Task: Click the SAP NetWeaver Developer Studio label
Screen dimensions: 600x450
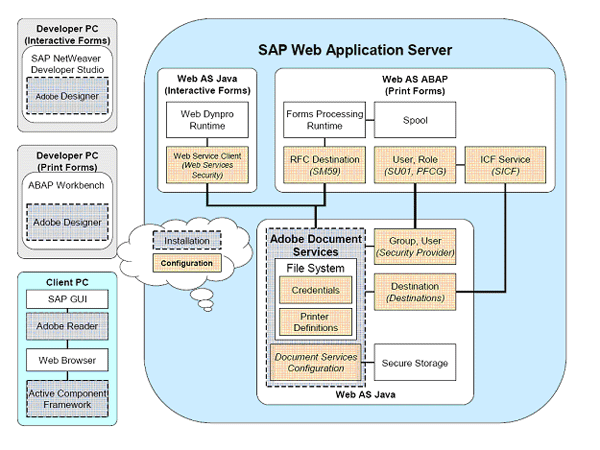Action: click(67, 64)
